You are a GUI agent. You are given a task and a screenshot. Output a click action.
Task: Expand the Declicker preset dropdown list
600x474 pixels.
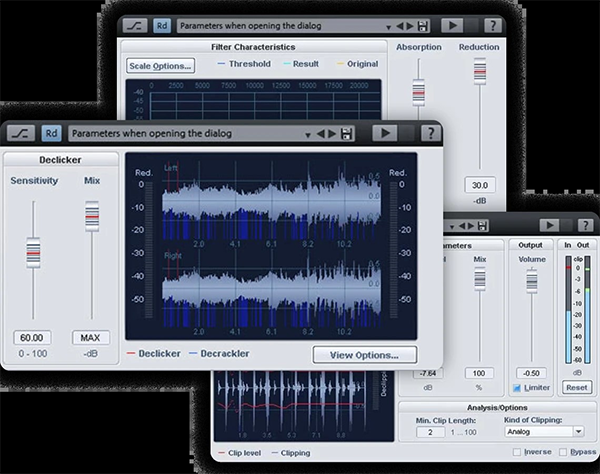pos(307,133)
